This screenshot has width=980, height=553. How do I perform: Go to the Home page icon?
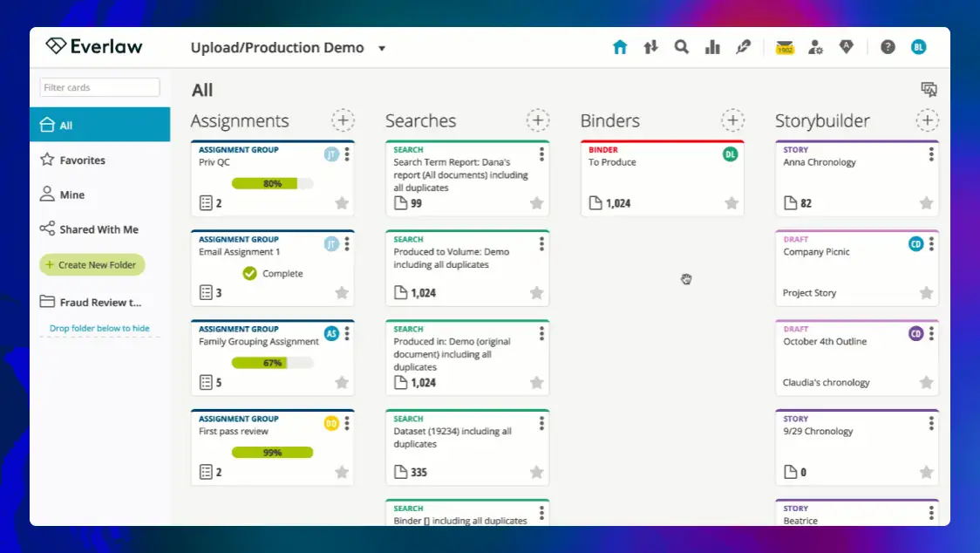619,47
